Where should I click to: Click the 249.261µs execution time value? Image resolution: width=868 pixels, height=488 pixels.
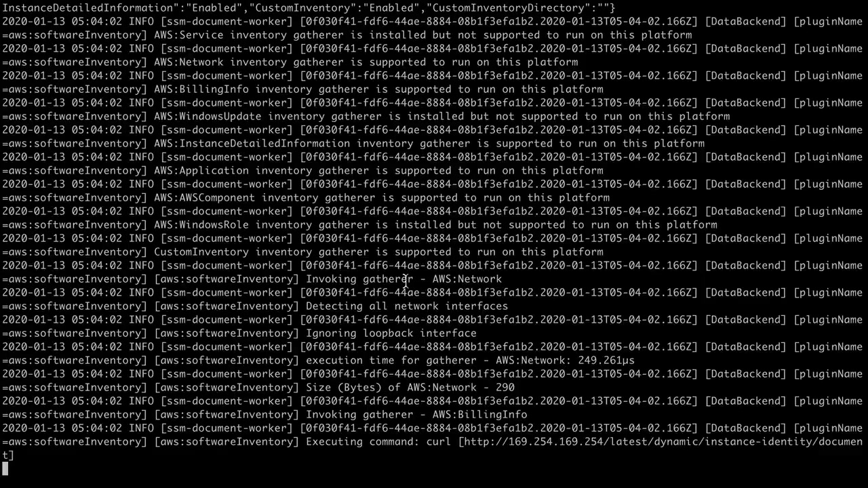(606, 360)
